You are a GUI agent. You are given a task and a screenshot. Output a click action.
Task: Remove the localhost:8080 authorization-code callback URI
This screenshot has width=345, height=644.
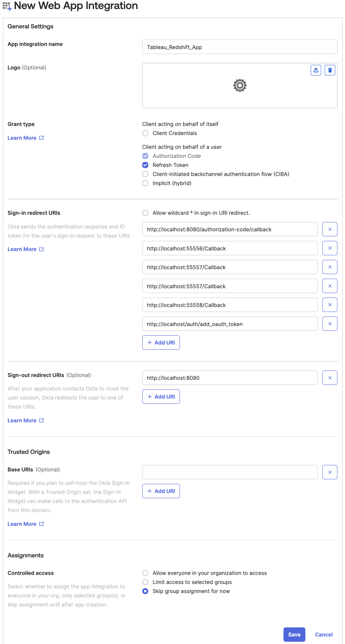coord(330,229)
